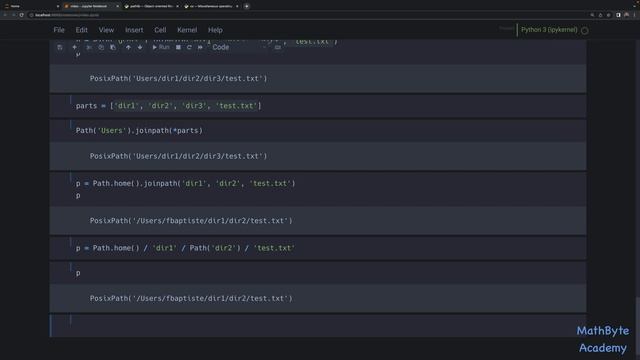Insert a cell below with plus icon

[74, 47]
